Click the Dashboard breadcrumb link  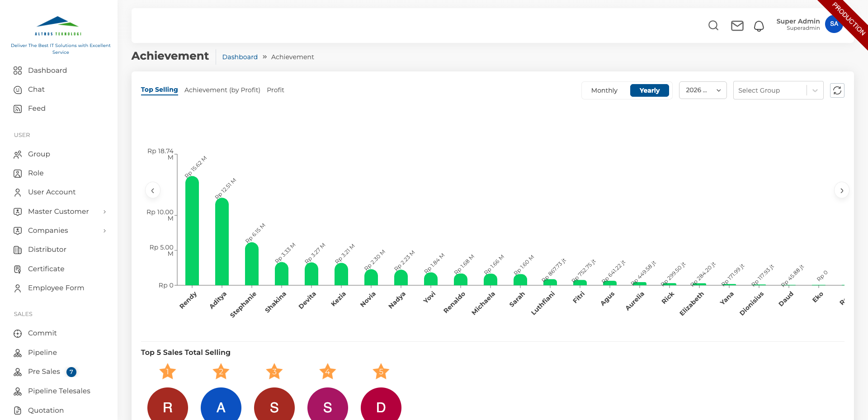240,57
